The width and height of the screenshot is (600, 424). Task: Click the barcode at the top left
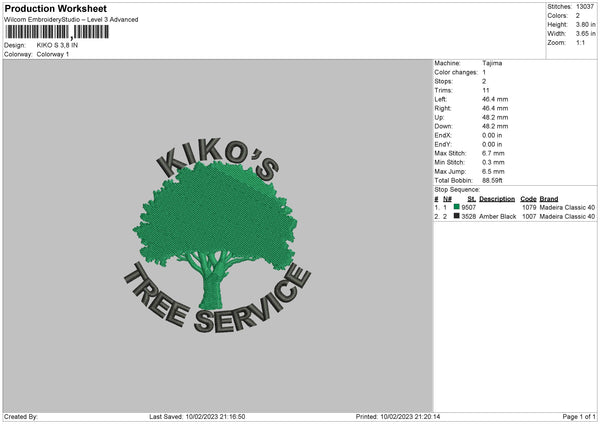pos(57,32)
